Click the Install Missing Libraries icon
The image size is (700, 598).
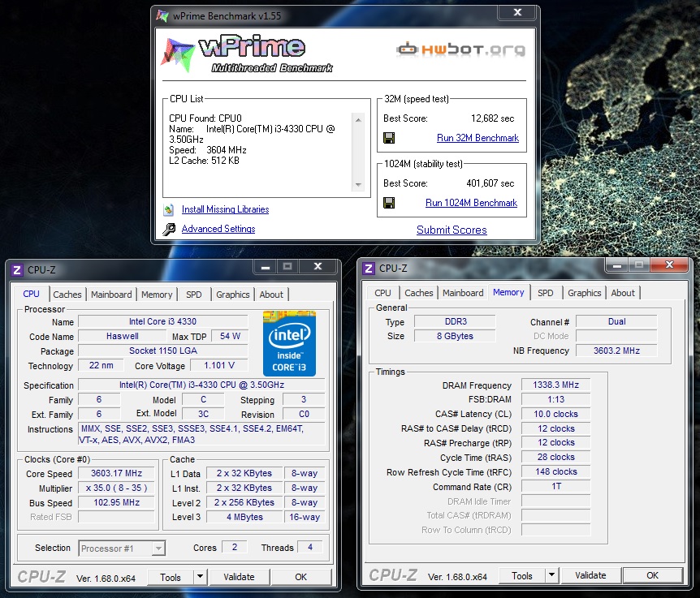coord(169,209)
